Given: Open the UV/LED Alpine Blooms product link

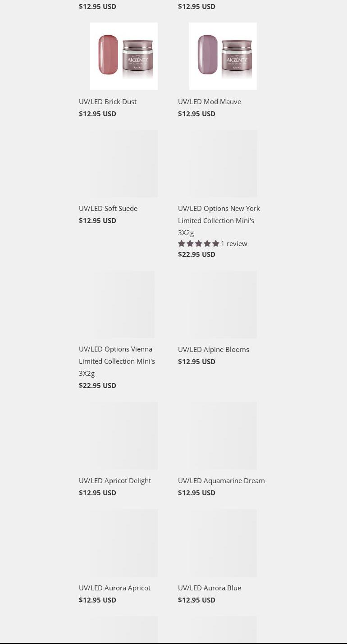Looking at the screenshot, I should pyautogui.click(x=214, y=349).
